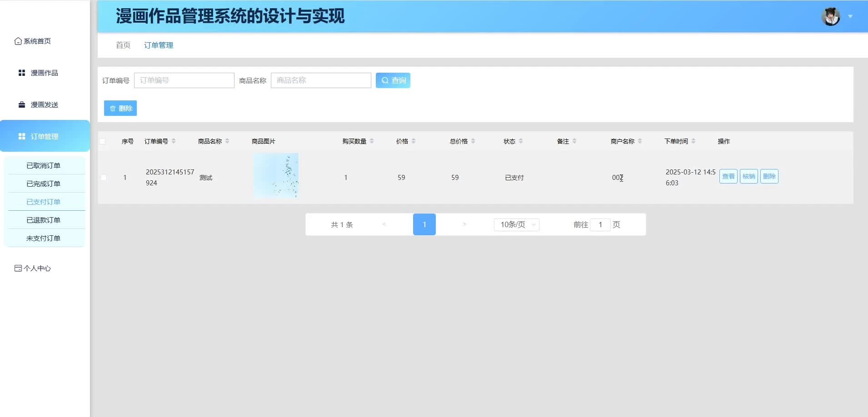Sort the table by 订单编号 column arrows

(x=174, y=141)
